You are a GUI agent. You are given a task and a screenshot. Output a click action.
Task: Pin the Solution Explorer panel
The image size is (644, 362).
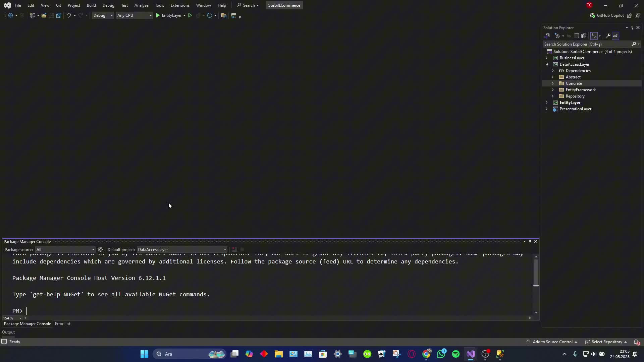[632, 27]
